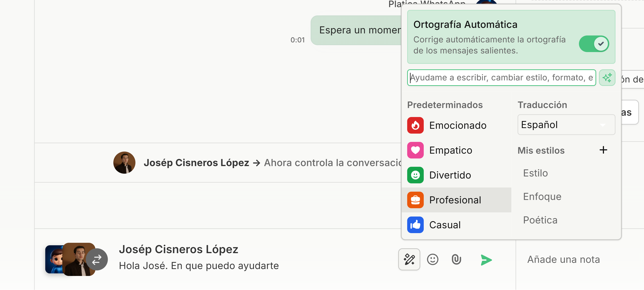Open the Español translation dropdown
Screen dimensions: 644x290
click(x=566, y=124)
